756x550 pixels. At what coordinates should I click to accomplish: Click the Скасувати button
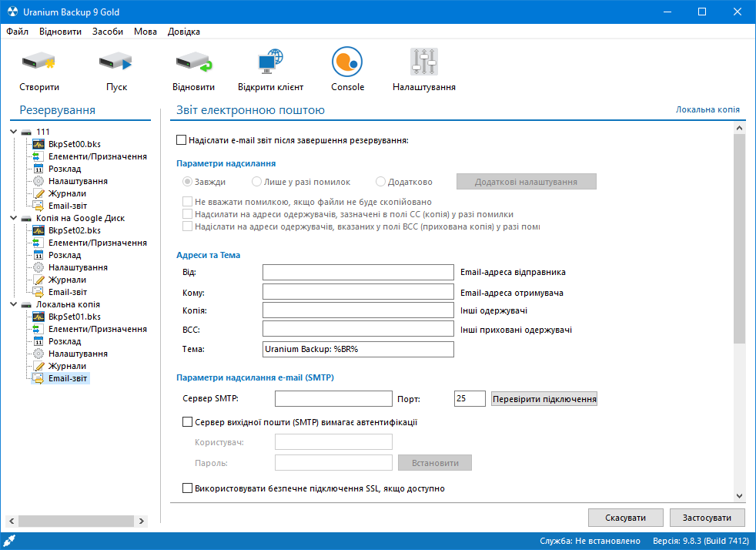[x=625, y=518]
